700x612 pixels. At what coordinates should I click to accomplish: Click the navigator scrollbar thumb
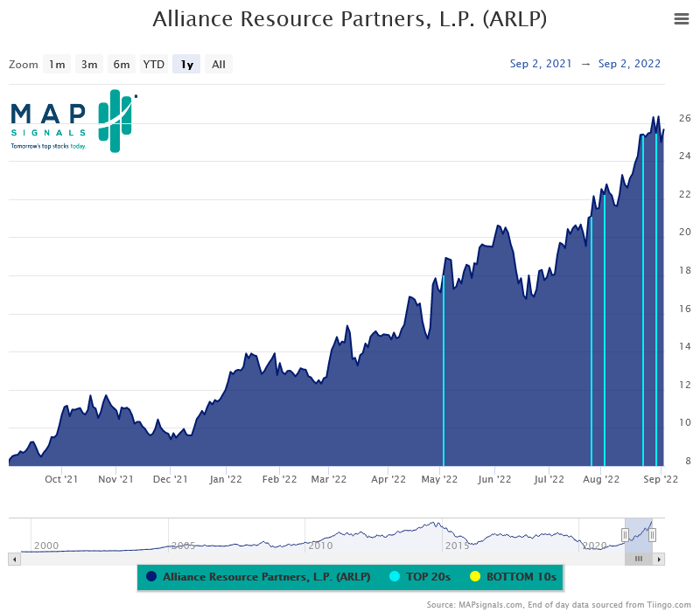639,559
